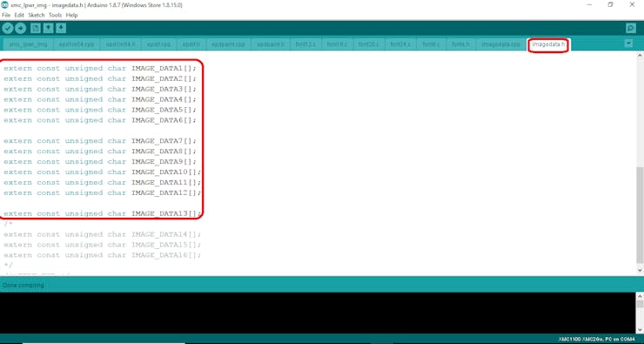This screenshot has height=344, width=644.
Task: Place cursor on the IMAGE_DATA7 line
Action: pyautogui.click(x=100, y=141)
